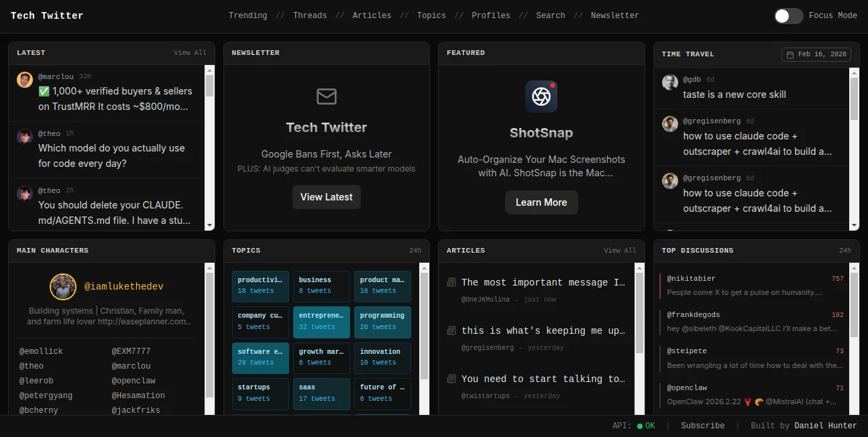Click the green API status dot
Viewport: 868px width, 437px height.
point(639,426)
